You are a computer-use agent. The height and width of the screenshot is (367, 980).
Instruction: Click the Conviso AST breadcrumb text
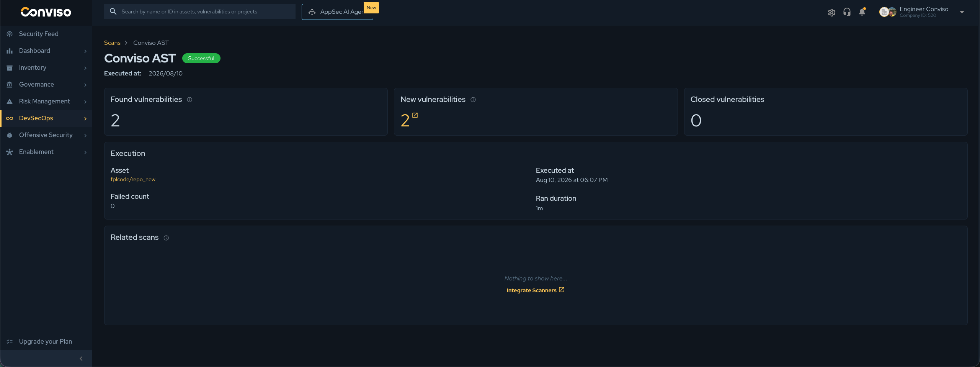pyautogui.click(x=151, y=43)
